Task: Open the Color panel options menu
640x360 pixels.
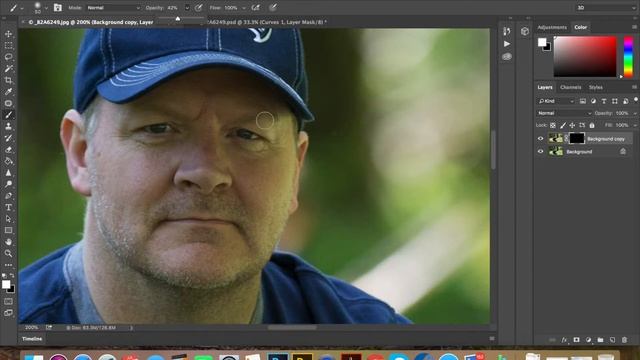Action: tap(634, 27)
